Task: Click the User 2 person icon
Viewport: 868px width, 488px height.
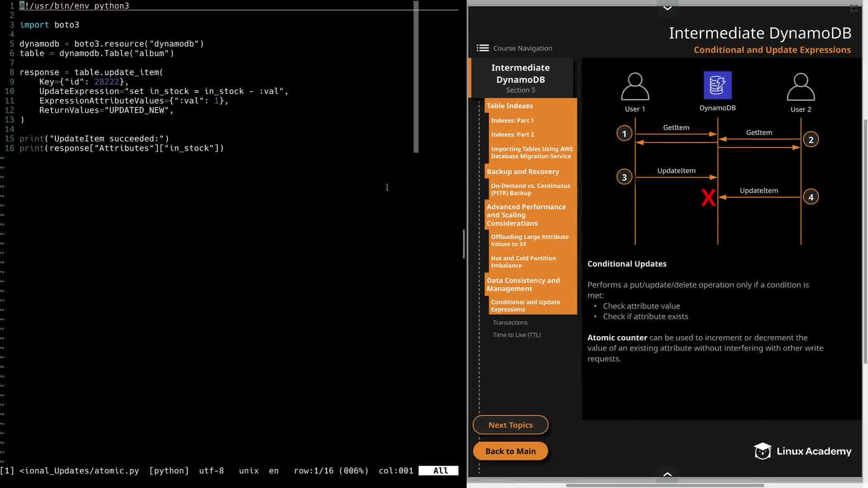Action: point(801,87)
